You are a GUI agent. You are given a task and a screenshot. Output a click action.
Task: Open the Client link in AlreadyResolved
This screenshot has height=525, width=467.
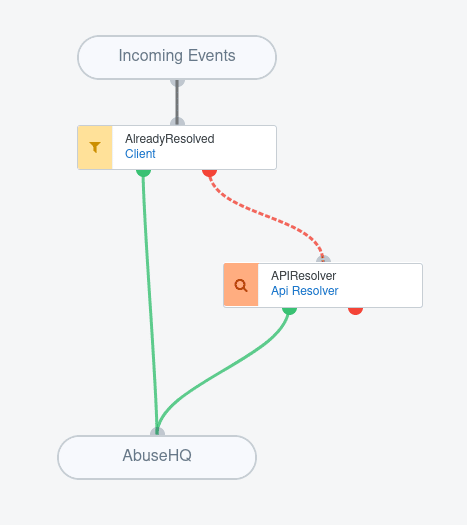coord(140,154)
